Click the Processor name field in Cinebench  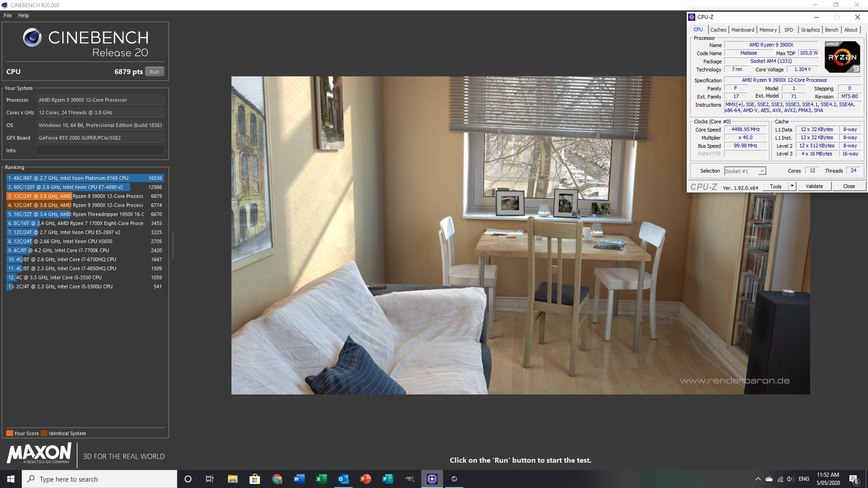(100, 100)
